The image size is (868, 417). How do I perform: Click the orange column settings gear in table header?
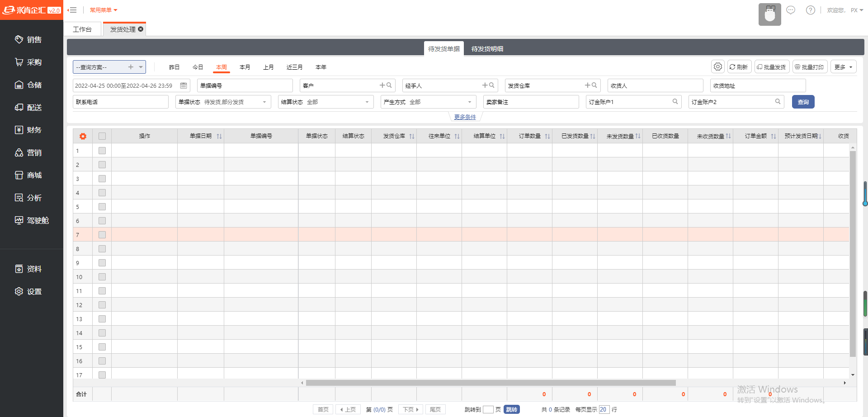tap(83, 136)
